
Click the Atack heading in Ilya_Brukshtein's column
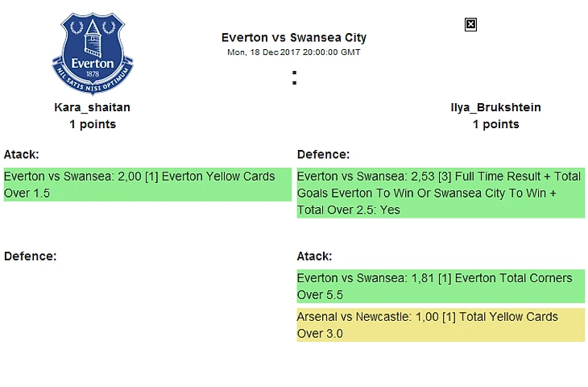315,256
